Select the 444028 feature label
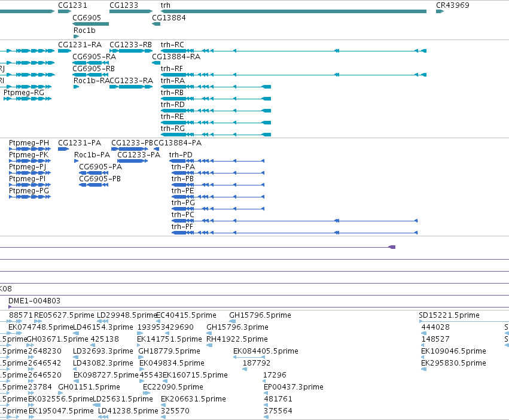Viewport: 509px width, 420px height. [x=435, y=327]
